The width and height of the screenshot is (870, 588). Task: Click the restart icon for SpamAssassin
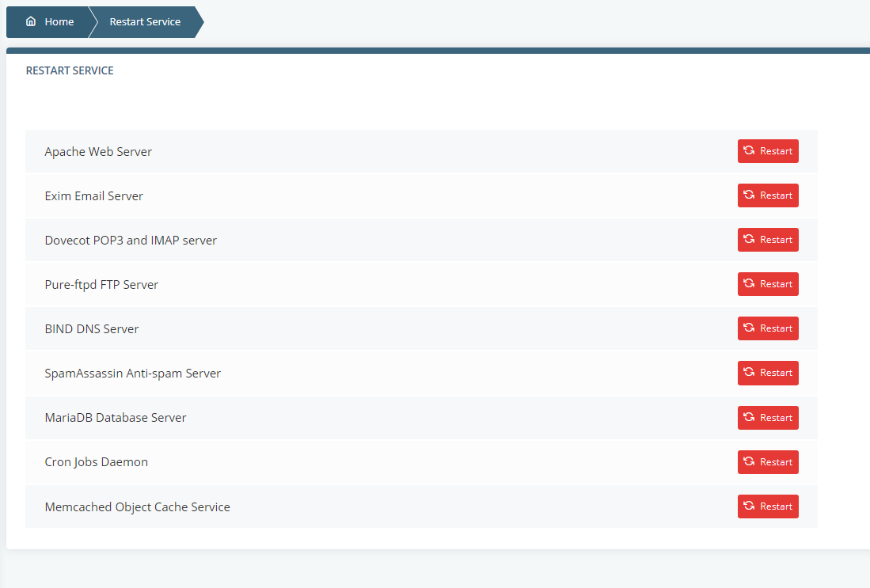pos(747,373)
